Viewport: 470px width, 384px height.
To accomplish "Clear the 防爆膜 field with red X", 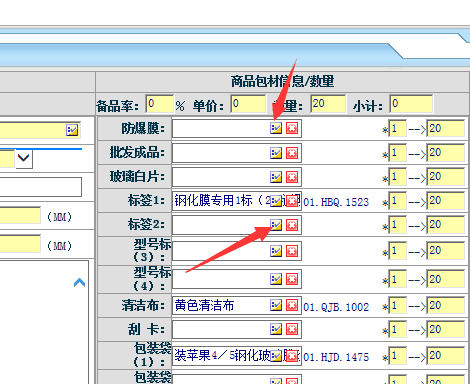I will tap(292, 128).
